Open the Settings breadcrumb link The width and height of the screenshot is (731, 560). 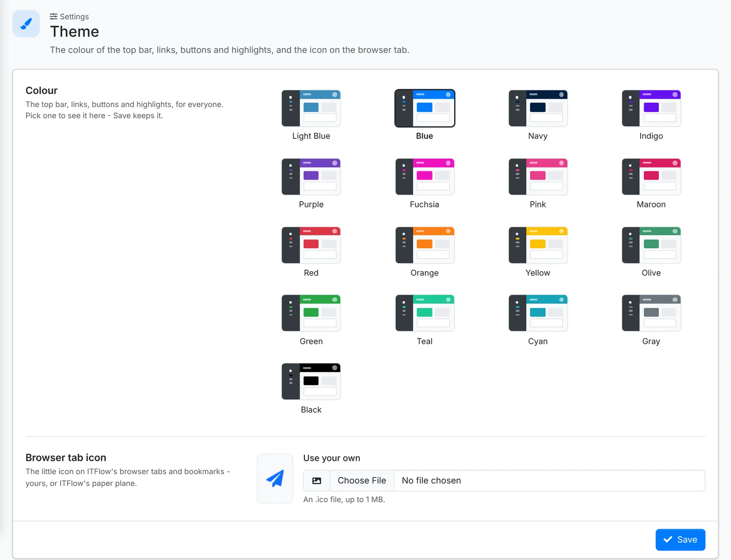point(69,16)
